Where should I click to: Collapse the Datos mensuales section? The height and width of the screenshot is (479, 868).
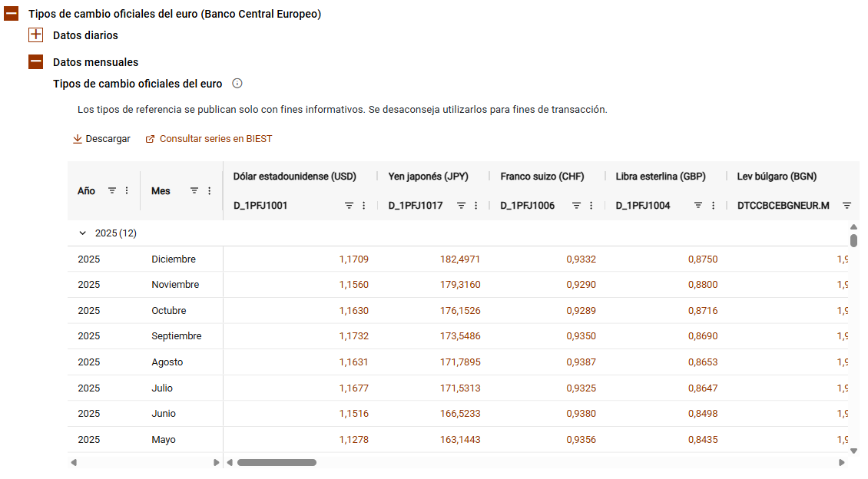click(35, 62)
